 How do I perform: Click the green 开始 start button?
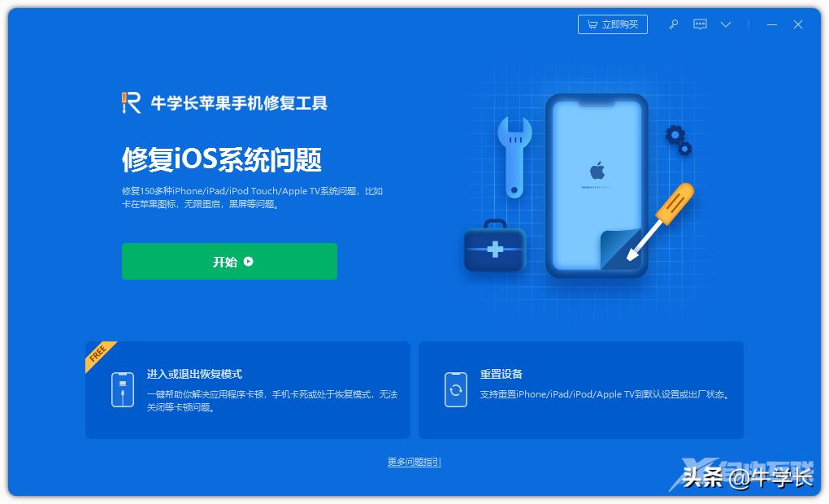click(229, 261)
